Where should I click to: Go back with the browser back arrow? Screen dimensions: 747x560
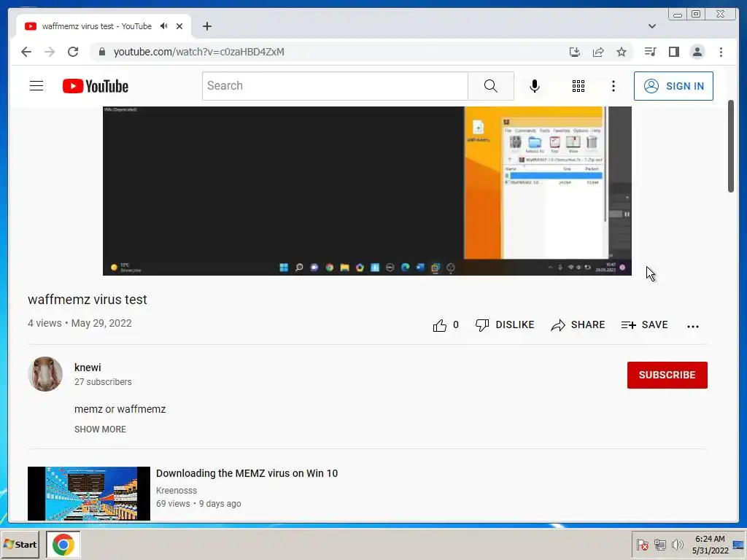point(26,52)
